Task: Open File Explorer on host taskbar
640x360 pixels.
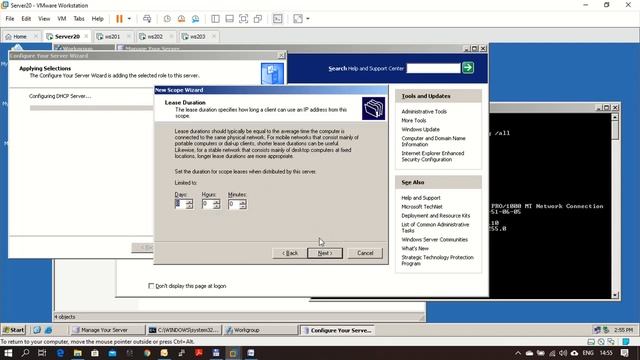Action: (x=78, y=353)
